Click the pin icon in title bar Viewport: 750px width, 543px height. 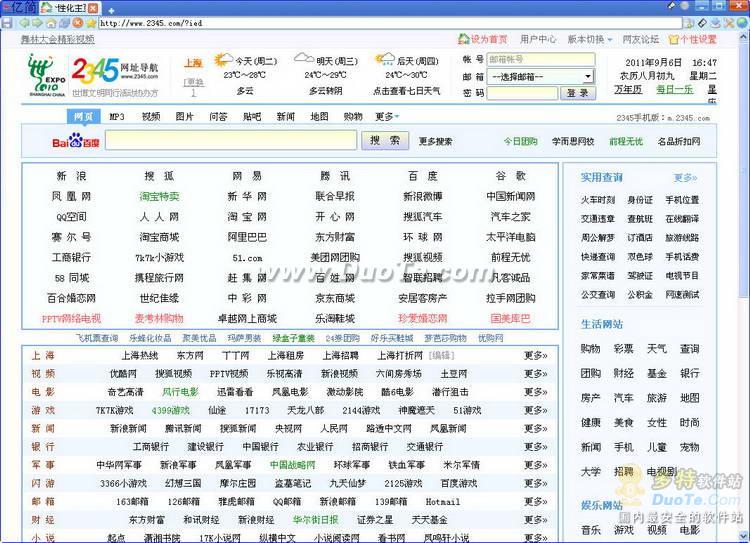(x=672, y=6)
